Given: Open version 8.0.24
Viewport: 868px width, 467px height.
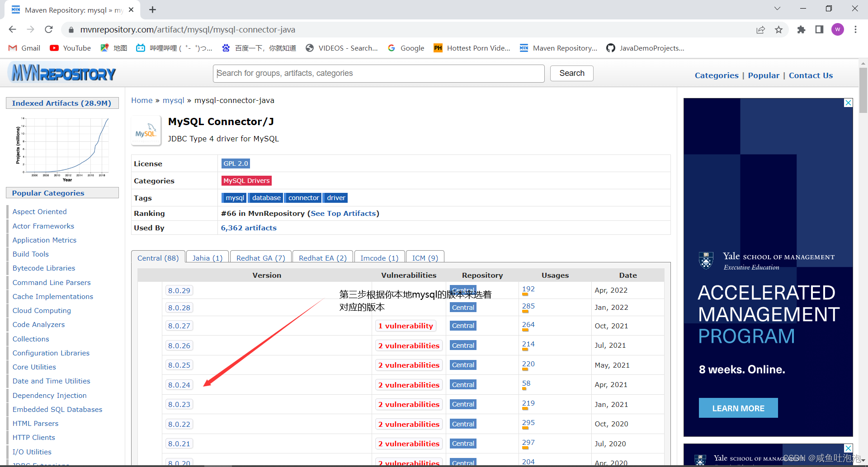Looking at the screenshot, I should [x=179, y=385].
